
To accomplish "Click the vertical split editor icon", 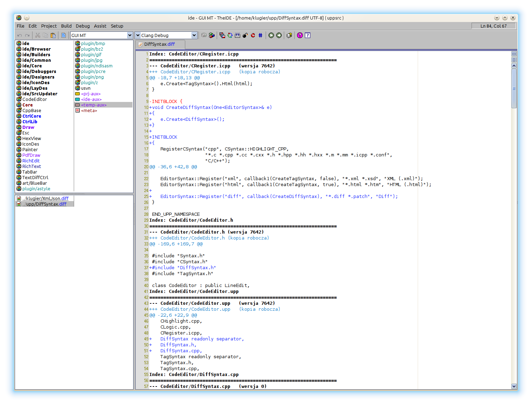I will (514, 60).
